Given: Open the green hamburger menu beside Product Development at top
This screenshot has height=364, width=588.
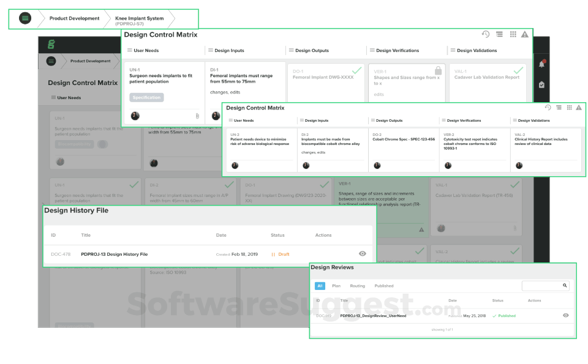Looking at the screenshot, I should pyautogui.click(x=25, y=18).
